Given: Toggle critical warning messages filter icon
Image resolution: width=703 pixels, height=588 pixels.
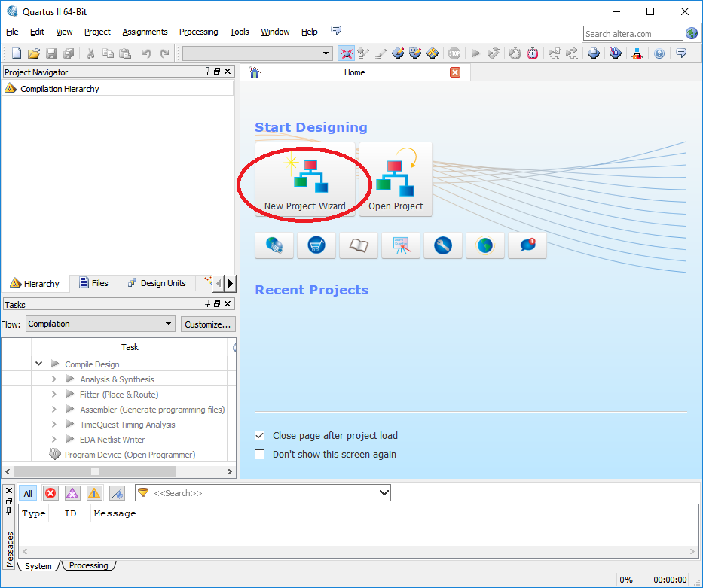Looking at the screenshot, I should point(72,493).
